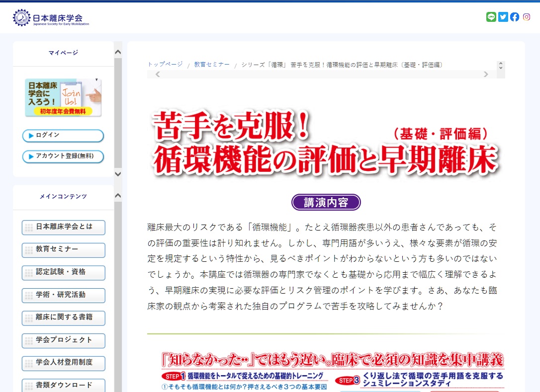Viewport: 540px width, 392px height.
Task: Open 認定試験・資格 menu item
Action: pos(63,273)
